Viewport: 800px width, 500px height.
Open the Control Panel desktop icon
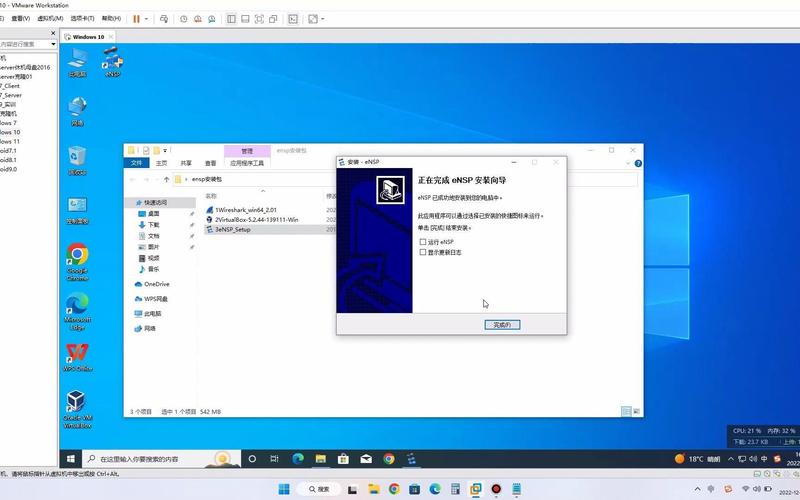click(x=77, y=210)
